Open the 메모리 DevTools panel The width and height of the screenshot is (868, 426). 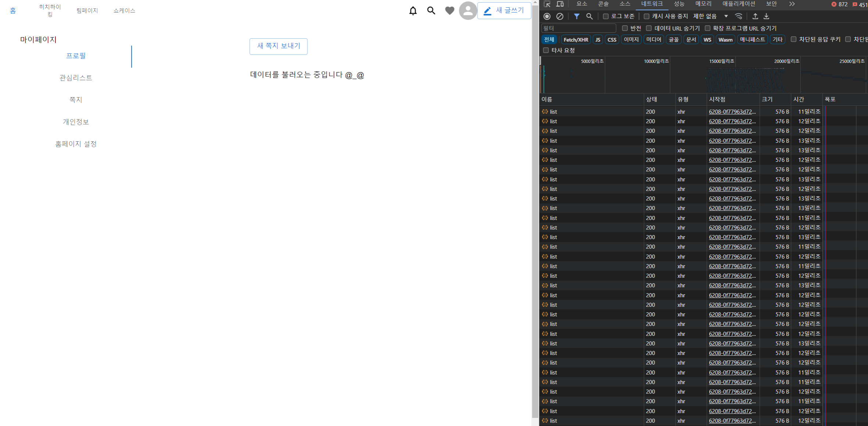pos(703,4)
